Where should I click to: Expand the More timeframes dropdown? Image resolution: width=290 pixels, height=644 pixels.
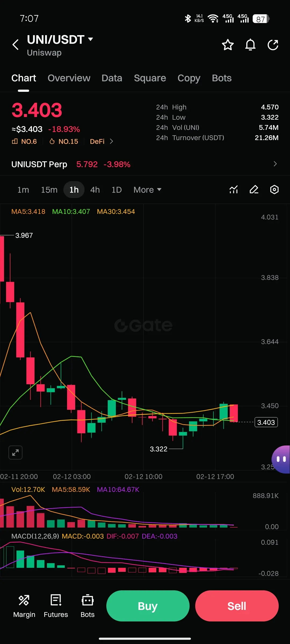(x=147, y=190)
